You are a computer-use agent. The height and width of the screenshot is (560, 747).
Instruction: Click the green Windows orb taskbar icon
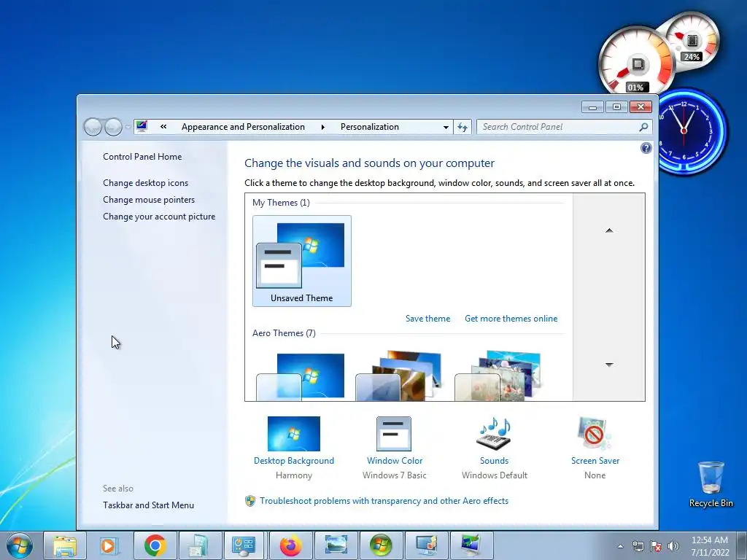pos(381,545)
